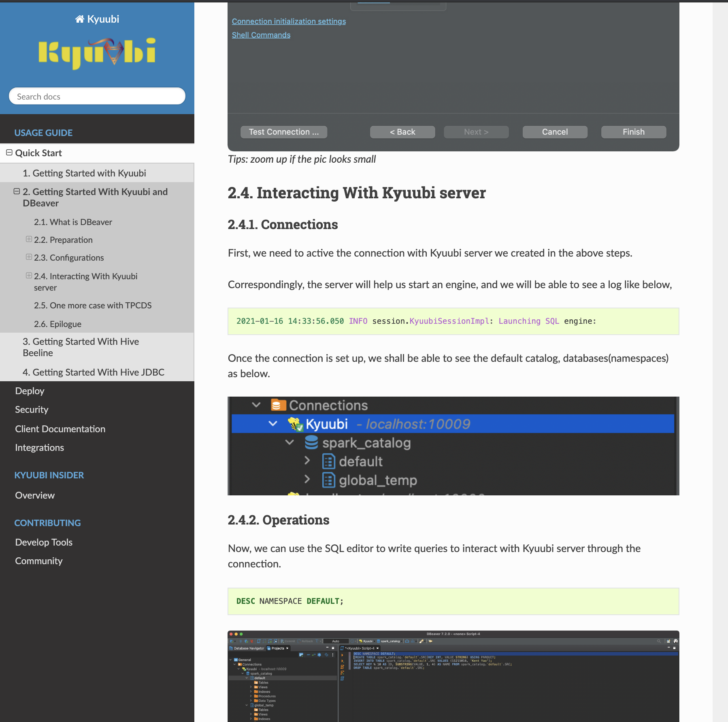Click the Shell Commands link

pyautogui.click(x=261, y=35)
